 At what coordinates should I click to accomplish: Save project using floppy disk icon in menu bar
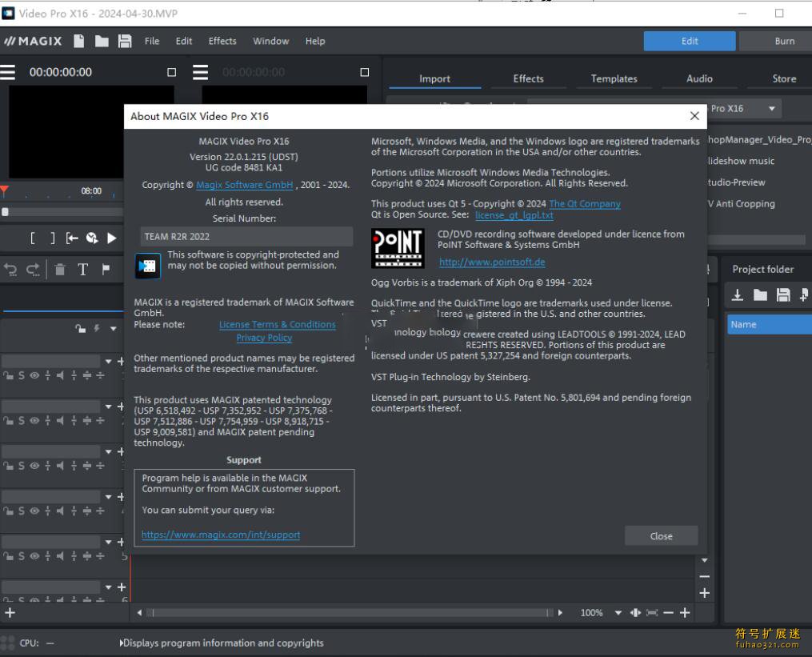[x=125, y=41]
